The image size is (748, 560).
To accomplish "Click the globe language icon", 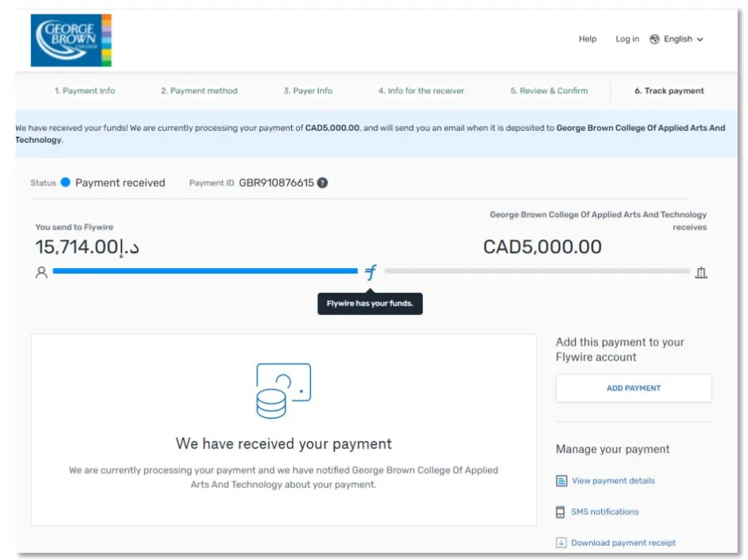I will coord(655,39).
